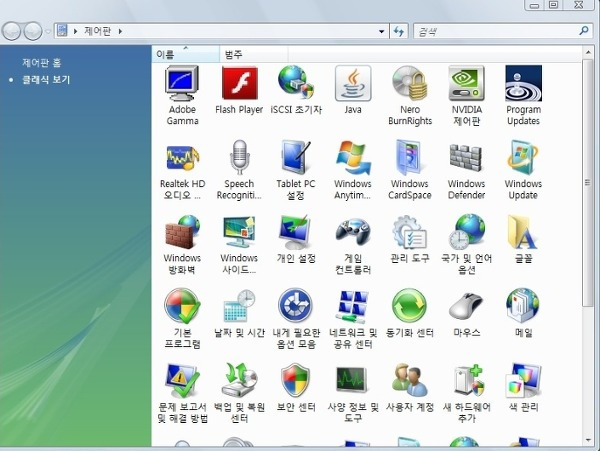
Task: Click the magnifier search icon
Action: point(584,31)
